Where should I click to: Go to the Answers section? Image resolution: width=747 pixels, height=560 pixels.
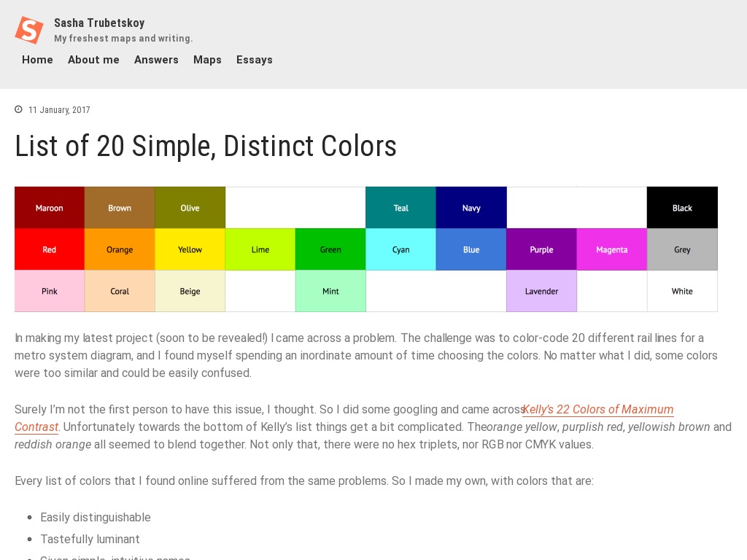pos(156,60)
